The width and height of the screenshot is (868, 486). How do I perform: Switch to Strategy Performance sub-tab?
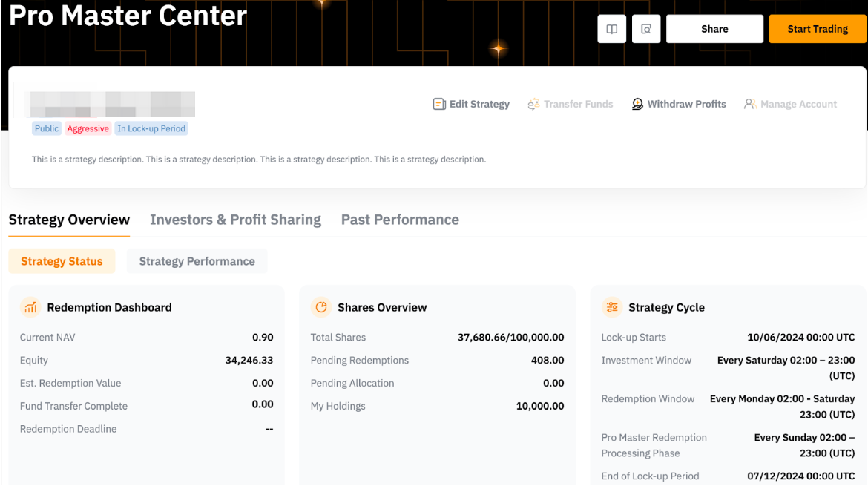[x=197, y=261]
